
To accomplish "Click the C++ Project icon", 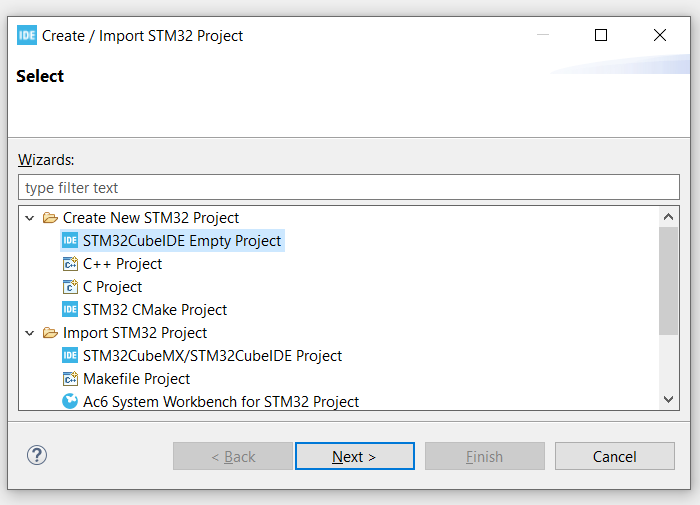I will click(x=70, y=264).
